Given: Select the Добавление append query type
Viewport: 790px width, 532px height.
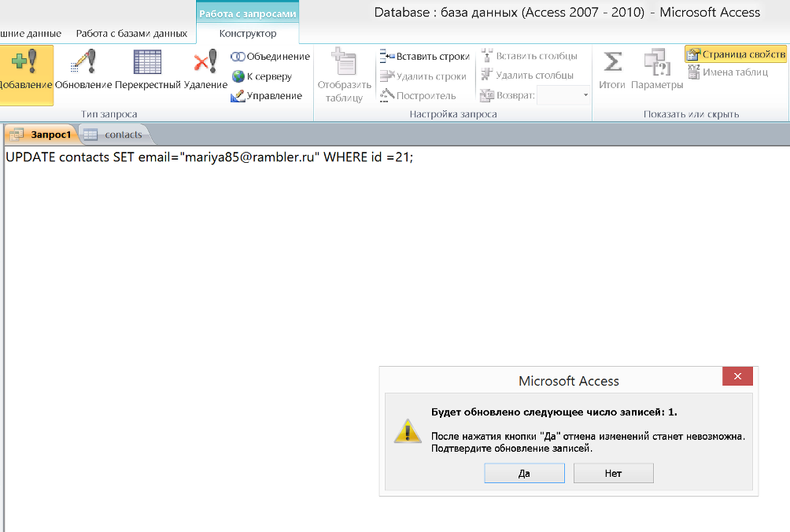Looking at the screenshot, I should pyautogui.click(x=26, y=75).
